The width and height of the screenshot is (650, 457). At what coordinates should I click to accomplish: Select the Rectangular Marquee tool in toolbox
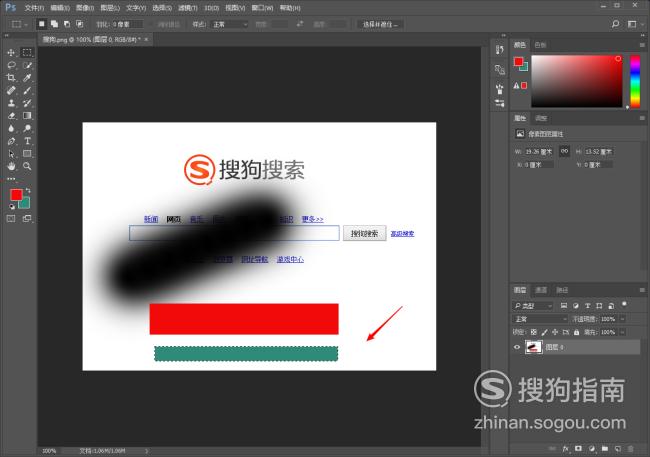tap(27, 52)
